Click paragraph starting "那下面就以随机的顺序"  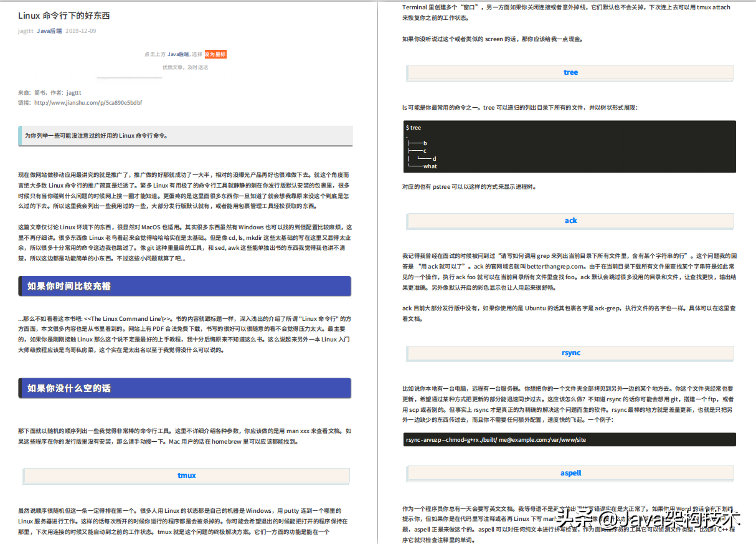click(185, 436)
